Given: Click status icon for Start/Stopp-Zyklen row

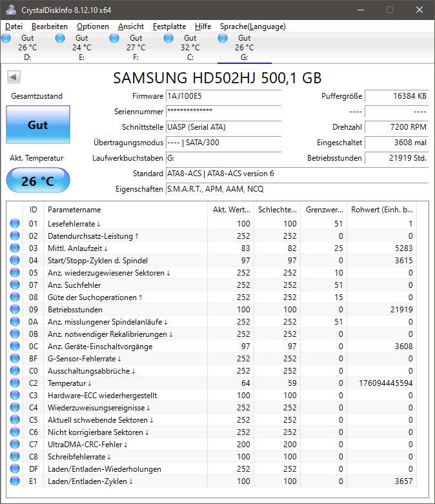Looking at the screenshot, I should pyautogui.click(x=15, y=260).
